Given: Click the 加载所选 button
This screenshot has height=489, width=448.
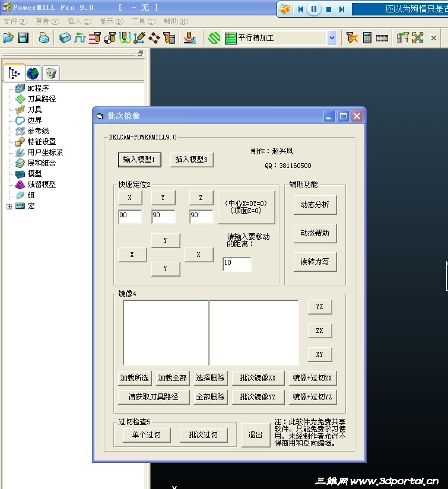Looking at the screenshot, I should 135,378.
